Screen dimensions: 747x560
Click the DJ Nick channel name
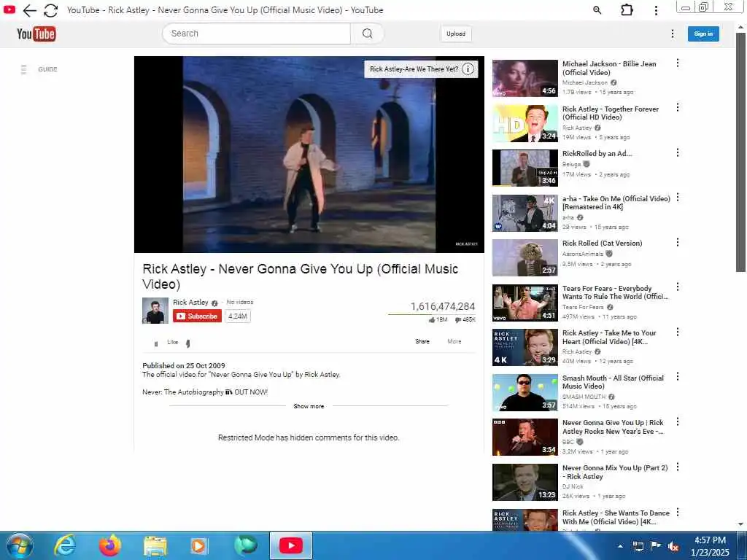coord(573,486)
